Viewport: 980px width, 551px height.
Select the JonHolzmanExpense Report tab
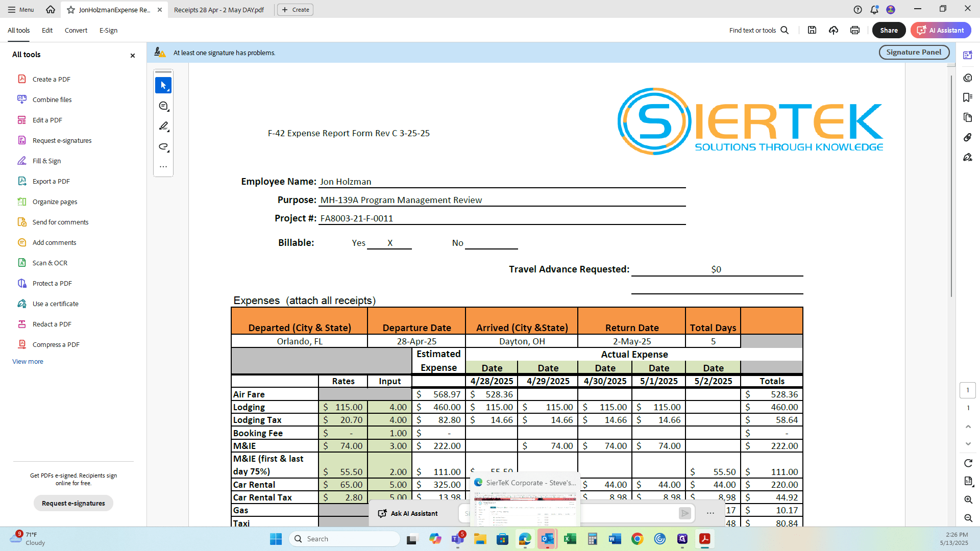pos(114,10)
